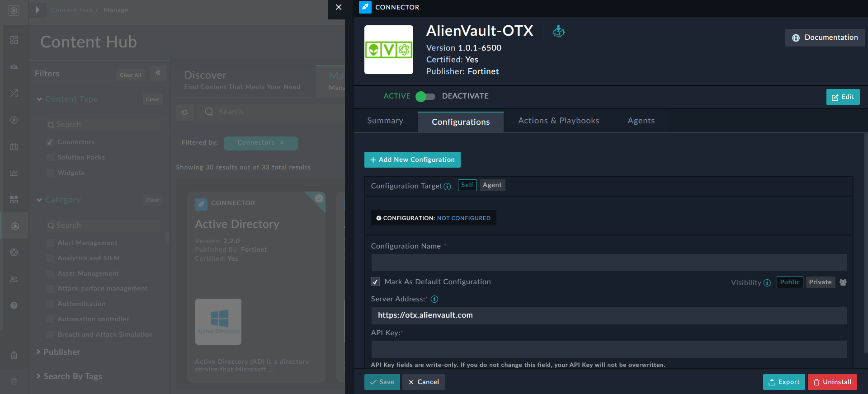This screenshot has height=394, width=868.
Task: Open the chart icon in sidebar
Action: click(14, 173)
